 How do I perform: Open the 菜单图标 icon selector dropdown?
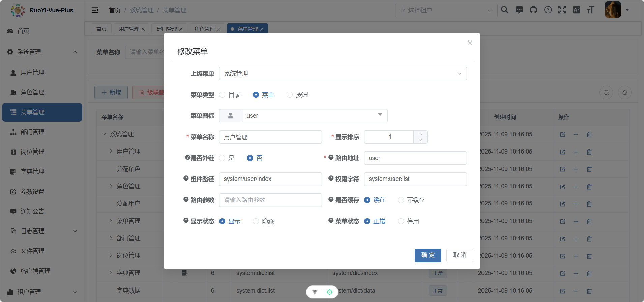coord(314,116)
